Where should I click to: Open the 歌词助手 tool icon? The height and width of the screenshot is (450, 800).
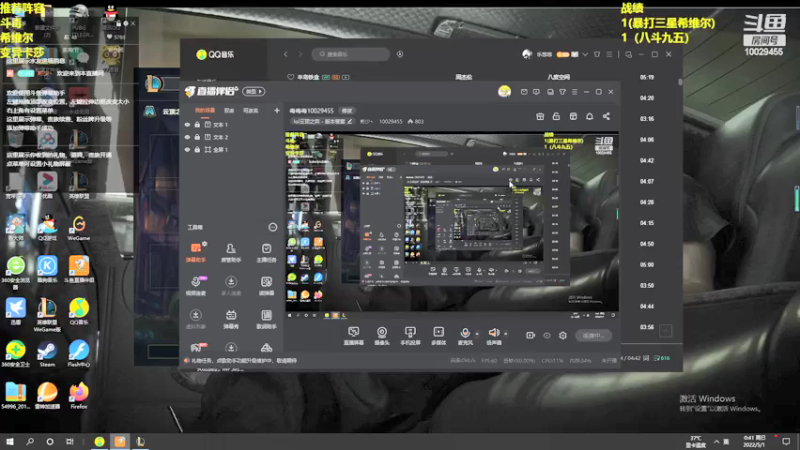pyautogui.click(x=266, y=318)
